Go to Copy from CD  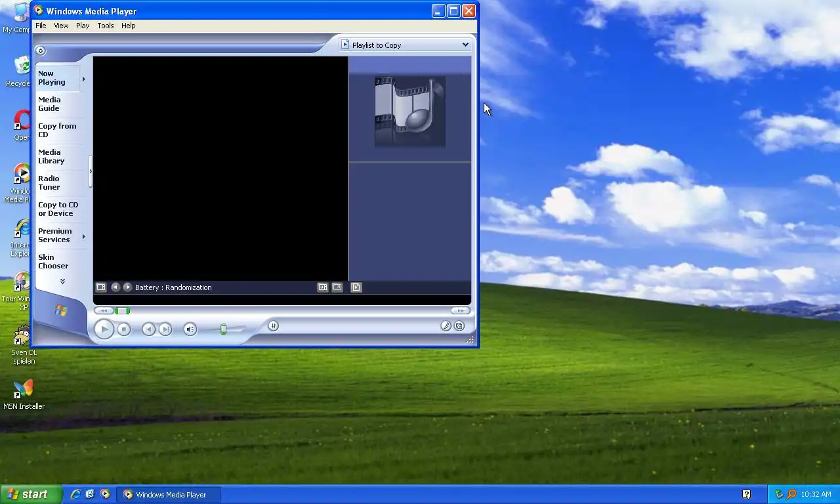(57, 131)
